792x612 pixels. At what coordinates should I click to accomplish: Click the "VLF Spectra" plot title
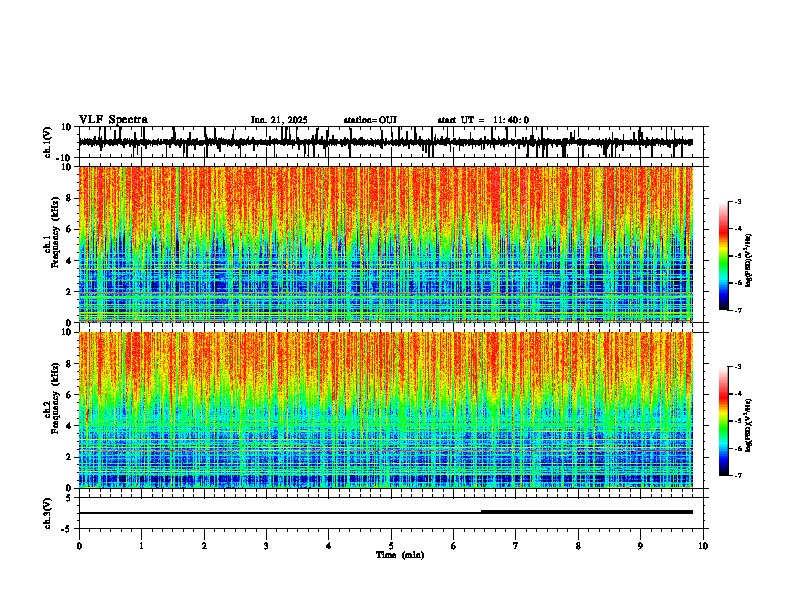(113, 120)
